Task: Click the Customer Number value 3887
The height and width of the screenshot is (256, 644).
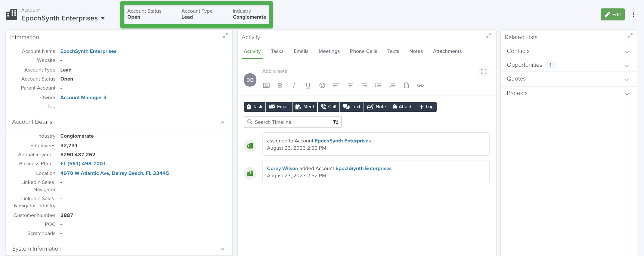Action: (67, 215)
